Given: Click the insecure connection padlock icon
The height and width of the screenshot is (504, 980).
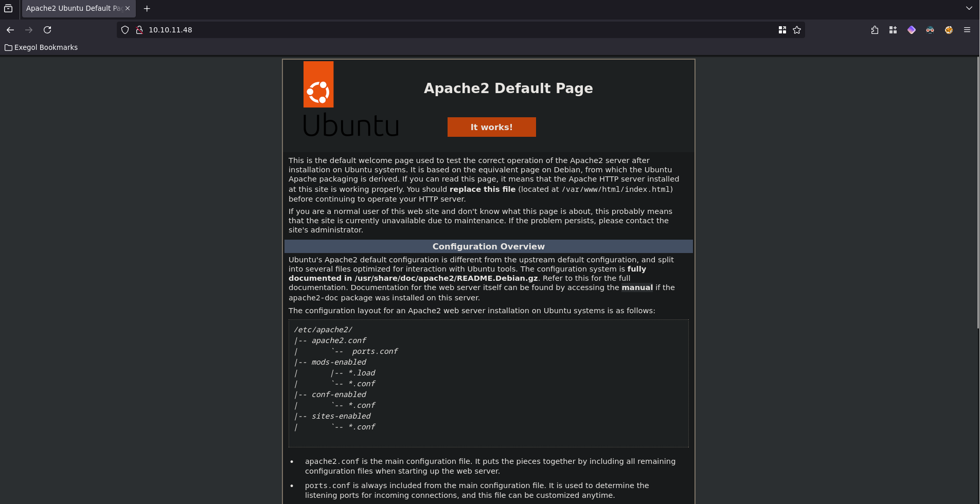Looking at the screenshot, I should 139,30.
